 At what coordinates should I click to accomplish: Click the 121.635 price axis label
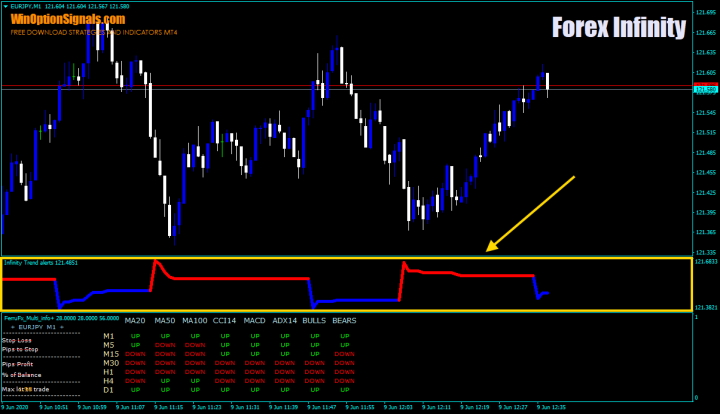coord(706,52)
